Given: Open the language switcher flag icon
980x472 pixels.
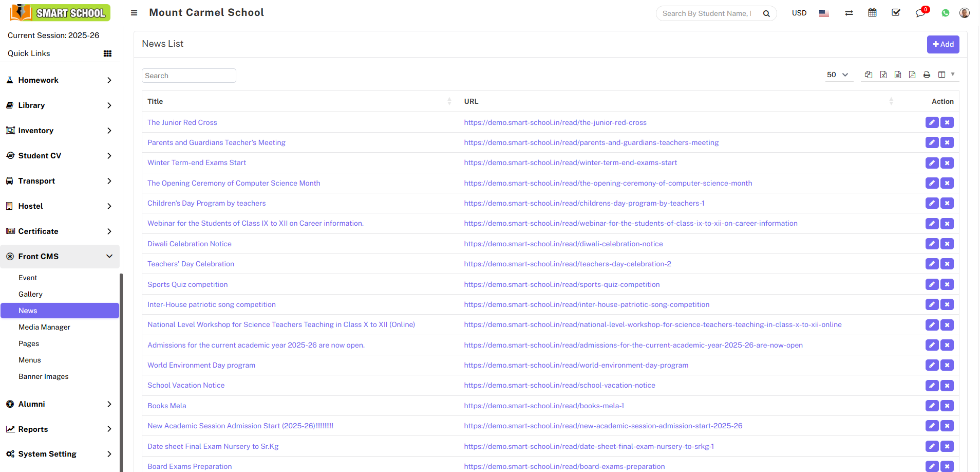Looking at the screenshot, I should point(823,12).
